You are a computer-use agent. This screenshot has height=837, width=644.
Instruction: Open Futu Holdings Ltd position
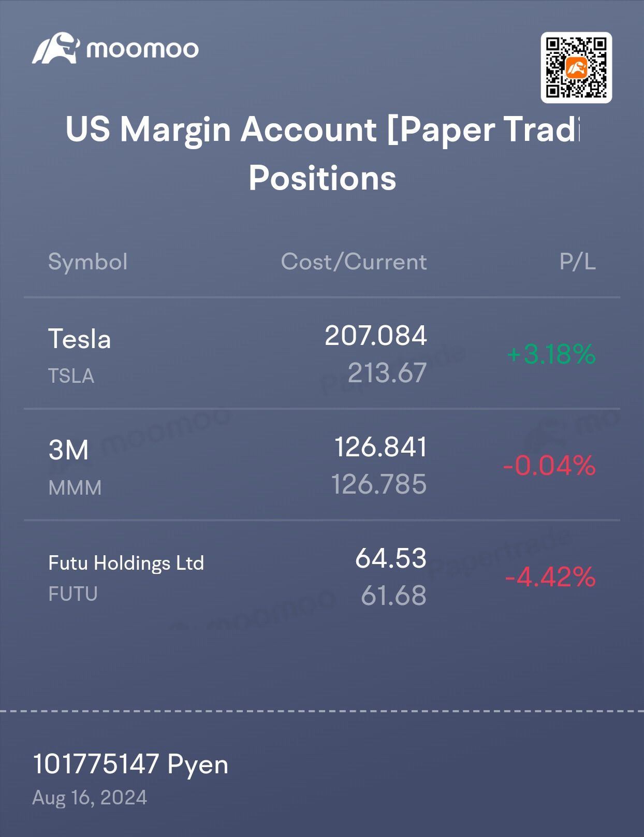(322, 576)
